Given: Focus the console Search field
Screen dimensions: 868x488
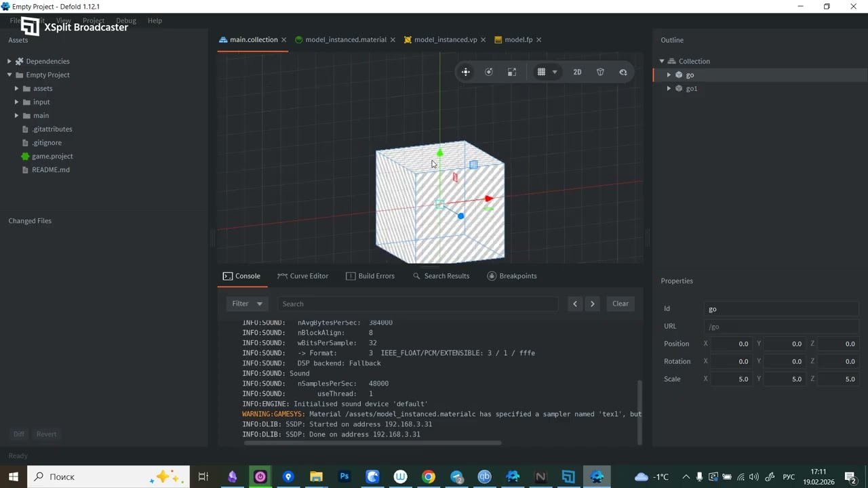Looking at the screenshot, I should [x=417, y=304].
